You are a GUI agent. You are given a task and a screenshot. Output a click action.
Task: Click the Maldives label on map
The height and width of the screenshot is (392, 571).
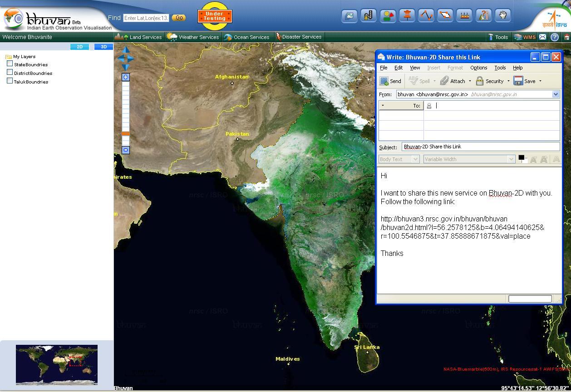tap(288, 359)
